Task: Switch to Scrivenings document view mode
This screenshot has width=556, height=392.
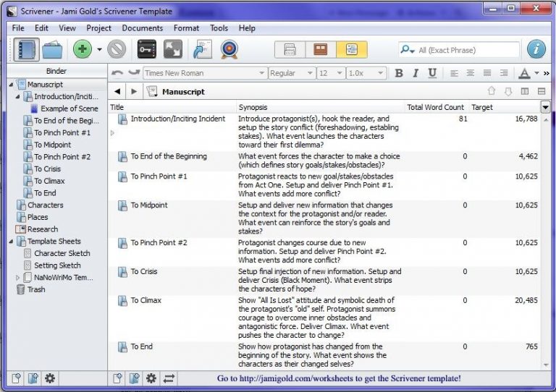Action: pos(290,50)
